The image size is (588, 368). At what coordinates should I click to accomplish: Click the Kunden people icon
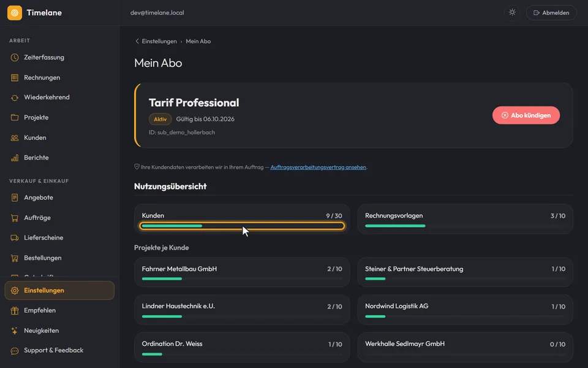15,138
